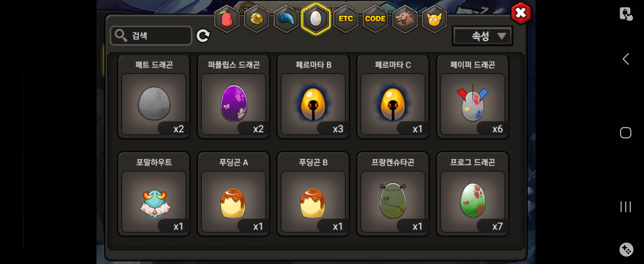This screenshot has width=644, height=264.
Task: Select the purple 퍼플립스 드래곤 egg
Action: tap(233, 97)
